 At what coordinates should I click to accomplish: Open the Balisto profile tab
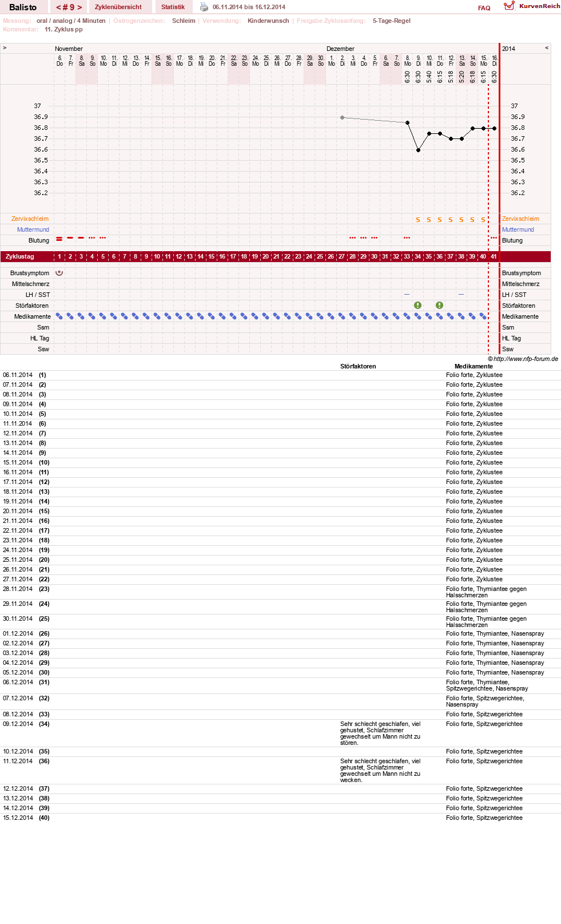point(23,7)
